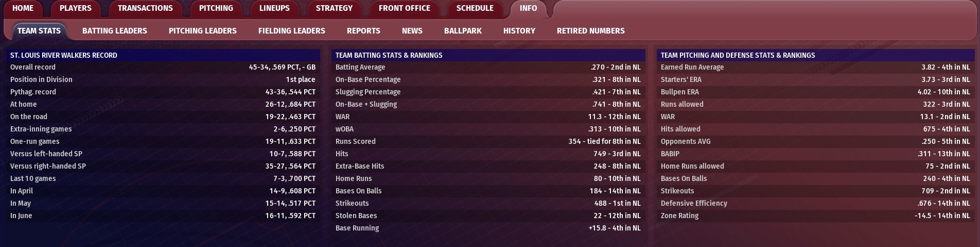Open the TRANSACTIONS tab
980x247 pixels.
[x=145, y=8]
